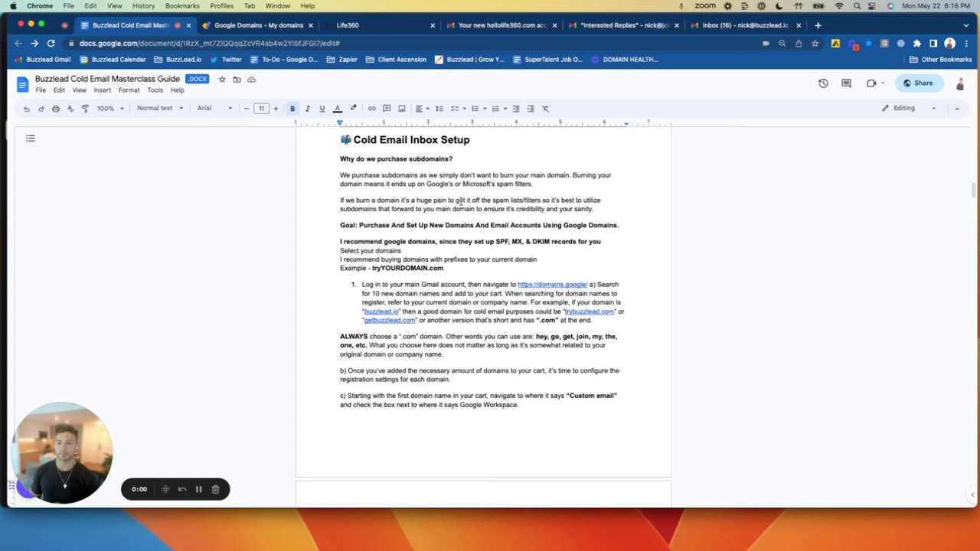Switch to the Google Domains tab

point(257,25)
